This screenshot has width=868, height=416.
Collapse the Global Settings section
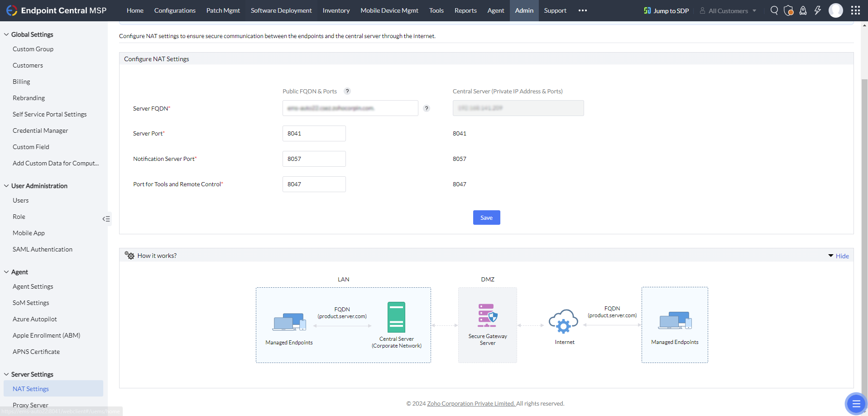6,34
